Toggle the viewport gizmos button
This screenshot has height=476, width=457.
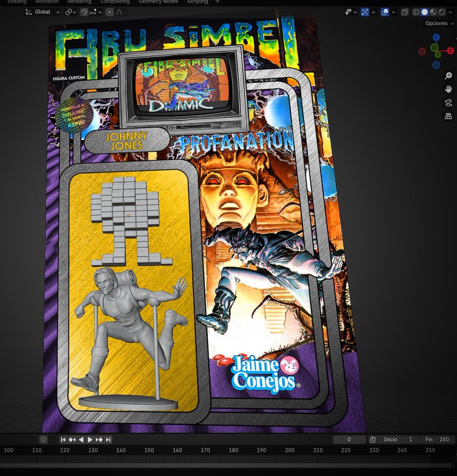pyautogui.click(x=365, y=12)
